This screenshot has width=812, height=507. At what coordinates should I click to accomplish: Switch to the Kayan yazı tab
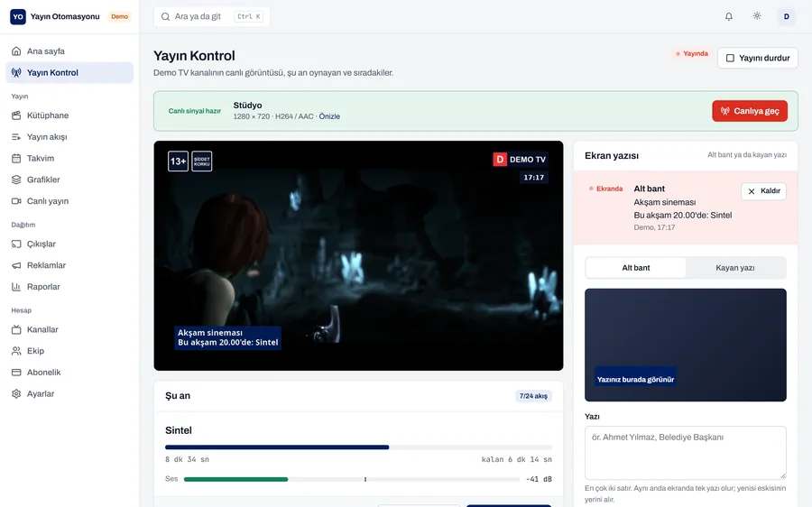coord(734,268)
